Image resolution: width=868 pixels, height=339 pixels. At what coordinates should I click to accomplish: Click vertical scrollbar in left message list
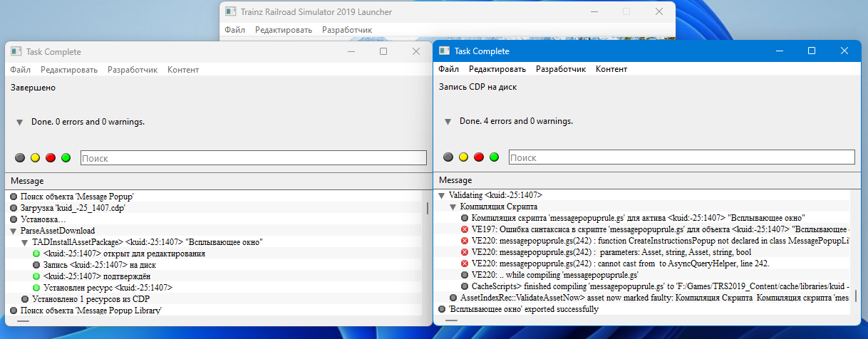[x=428, y=208]
